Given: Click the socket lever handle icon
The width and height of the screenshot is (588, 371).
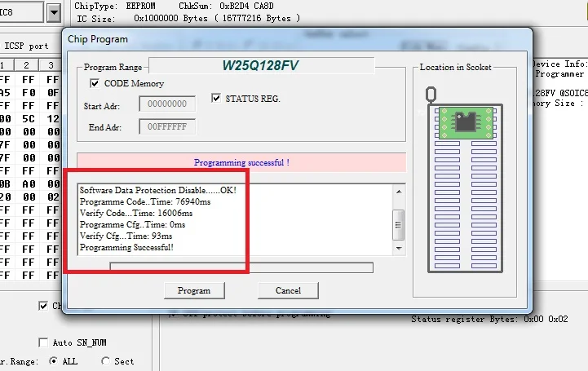Looking at the screenshot, I should point(431,95).
